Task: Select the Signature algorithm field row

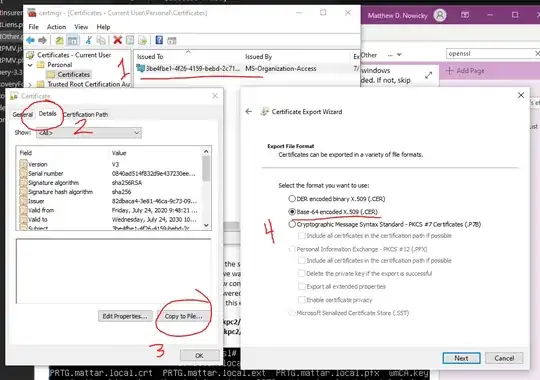Action: point(108,183)
